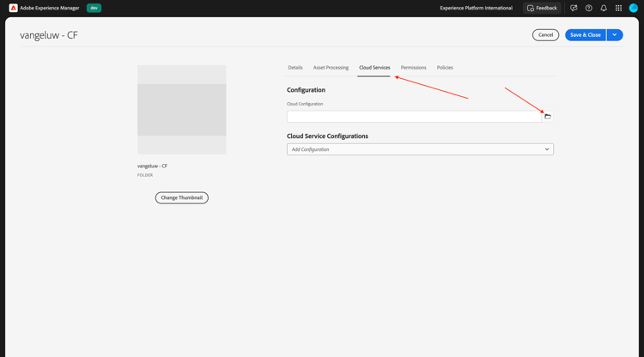Click the Adobe logo icon
The height and width of the screenshot is (357, 644).
(x=13, y=8)
